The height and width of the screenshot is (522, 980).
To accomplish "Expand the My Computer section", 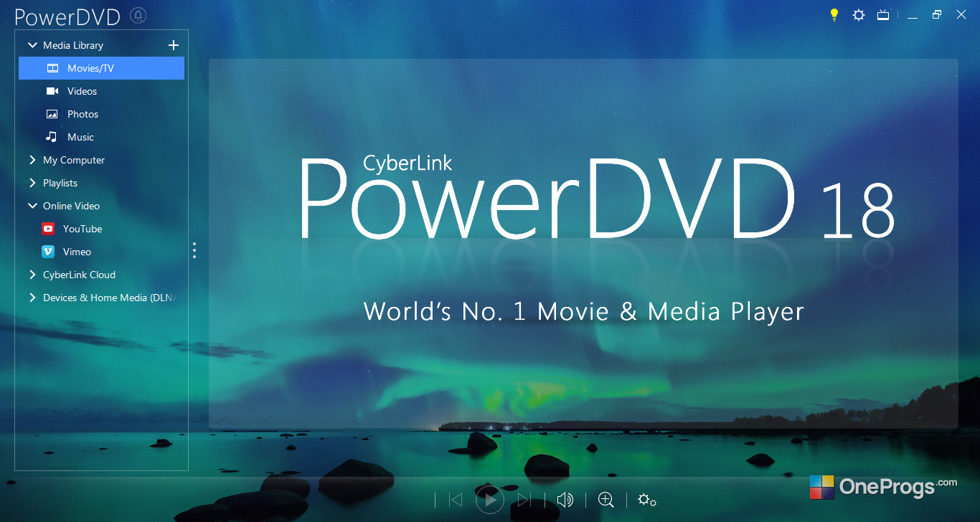I will [32, 160].
